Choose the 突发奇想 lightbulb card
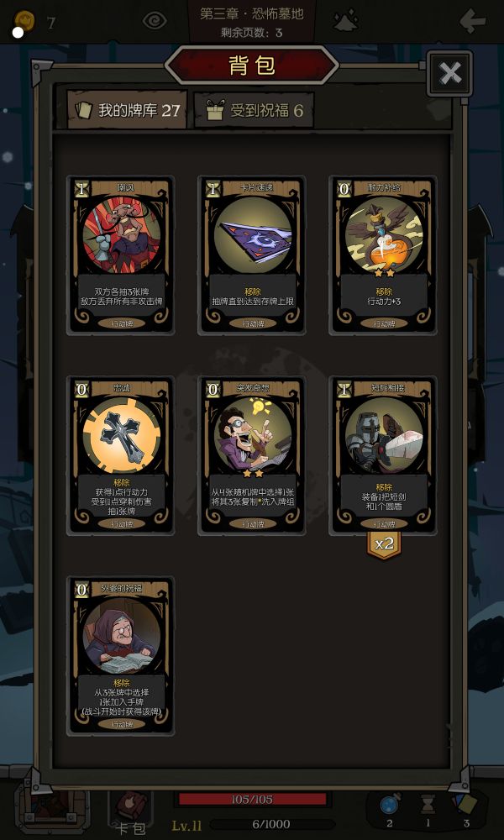504x840 pixels. [x=252, y=455]
